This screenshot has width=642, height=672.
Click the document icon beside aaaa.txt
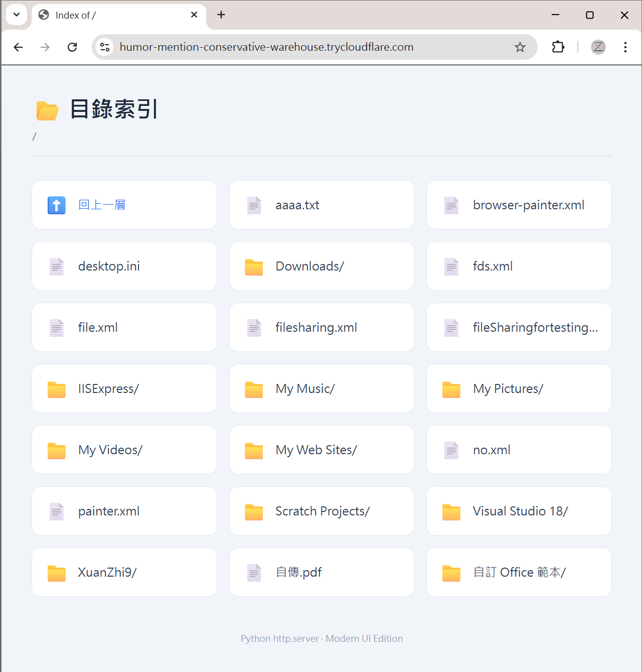point(254,205)
